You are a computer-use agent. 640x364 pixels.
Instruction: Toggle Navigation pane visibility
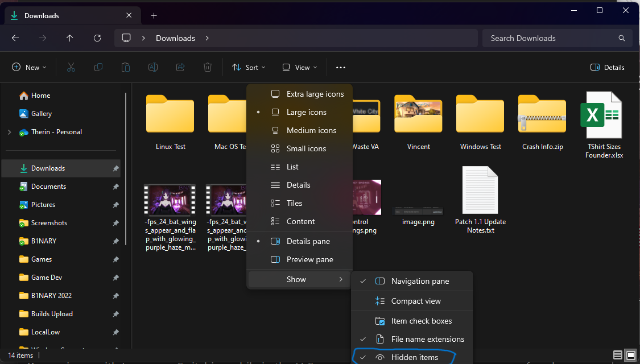tap(412, 281)
